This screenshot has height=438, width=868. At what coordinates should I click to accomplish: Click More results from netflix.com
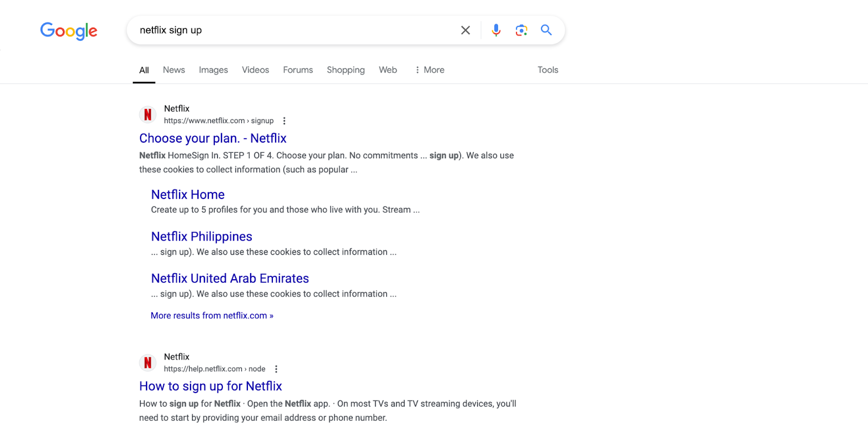click(212, 315)
